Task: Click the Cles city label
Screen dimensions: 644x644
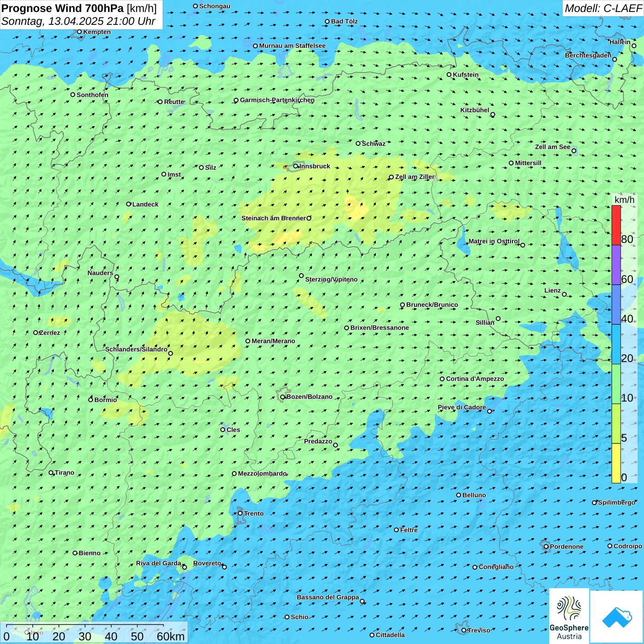Action: click(x=233, y=430)
